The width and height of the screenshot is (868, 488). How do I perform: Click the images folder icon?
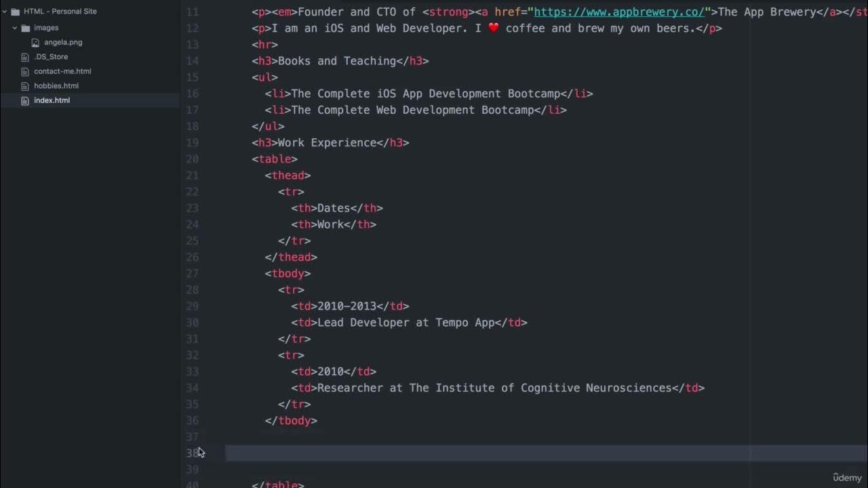[x=26, y=28]
